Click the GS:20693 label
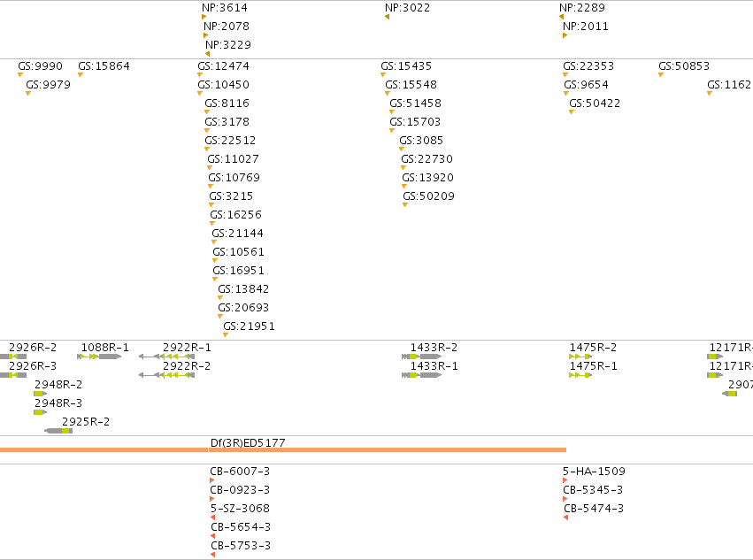 click(243, 308)
